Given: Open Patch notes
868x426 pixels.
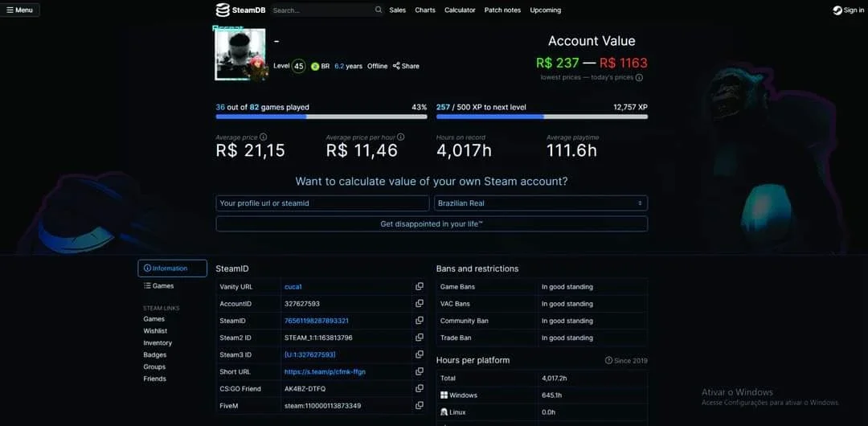Looking at the screenshot, I should [x=502, y=10].
